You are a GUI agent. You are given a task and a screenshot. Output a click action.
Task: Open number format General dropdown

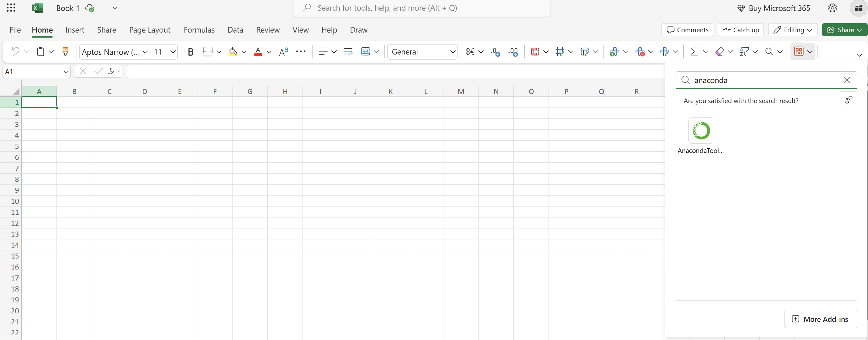pos(453,52)
